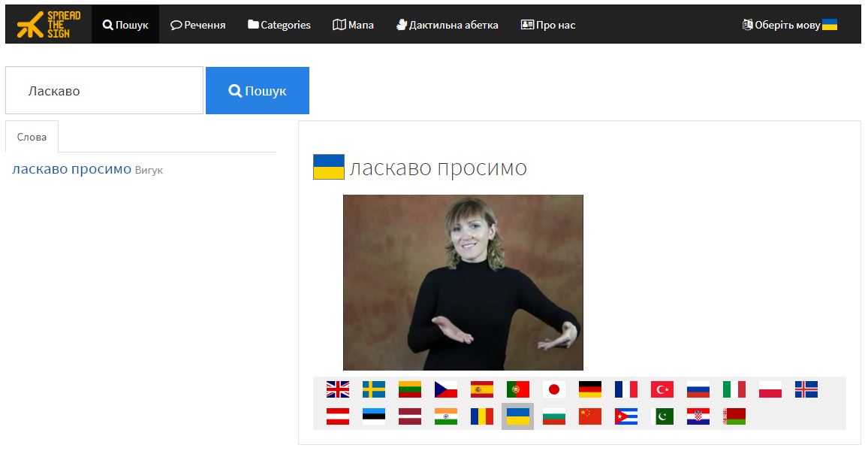Open the Оберіть мову language selector
868x451 pixels.
tap(789, 25)
